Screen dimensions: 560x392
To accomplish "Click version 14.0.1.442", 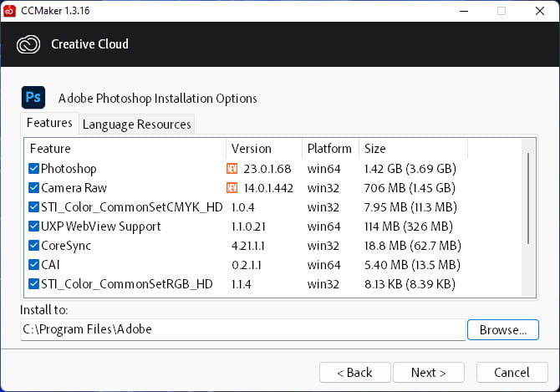I will pyautogui.click(x=268, y=188).
